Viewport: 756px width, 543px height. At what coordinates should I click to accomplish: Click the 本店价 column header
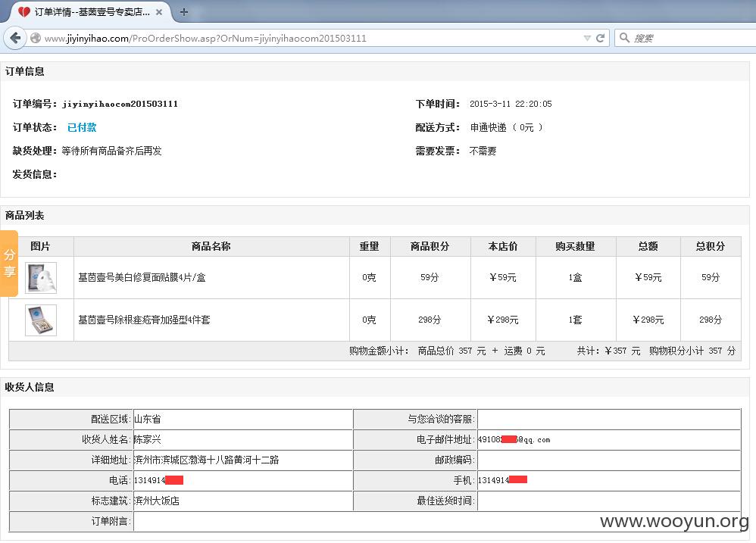(503, 246)
